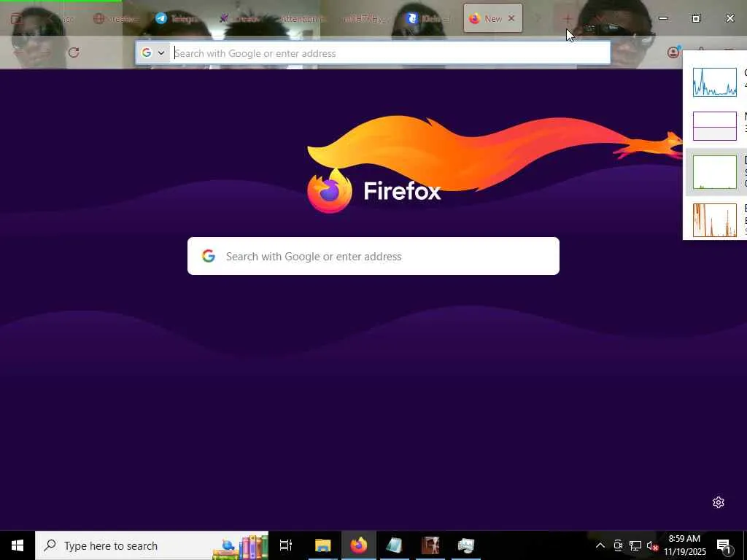Screen dimensions: 747x560
Task: Open the notepad-like app in taskbar
Action: (395, 545)
